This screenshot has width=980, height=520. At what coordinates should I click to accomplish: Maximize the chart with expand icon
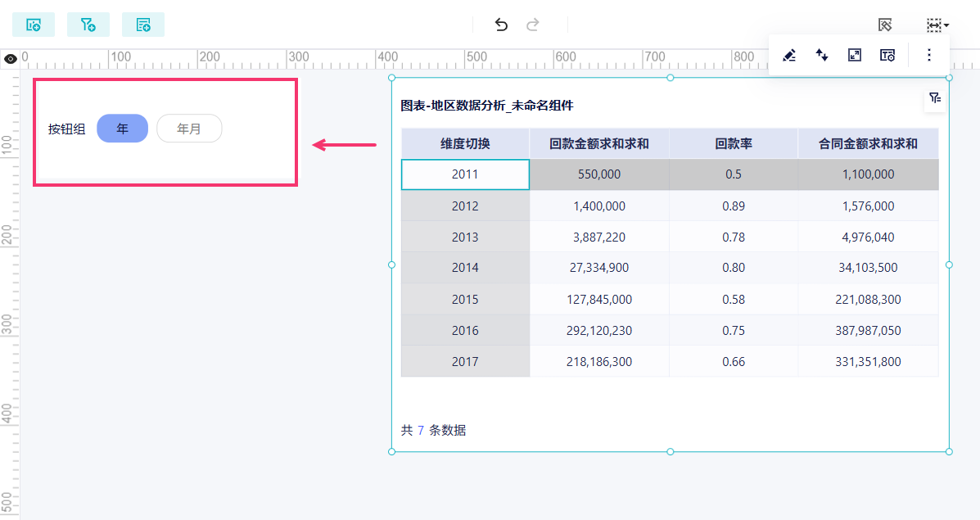point(855,55)
